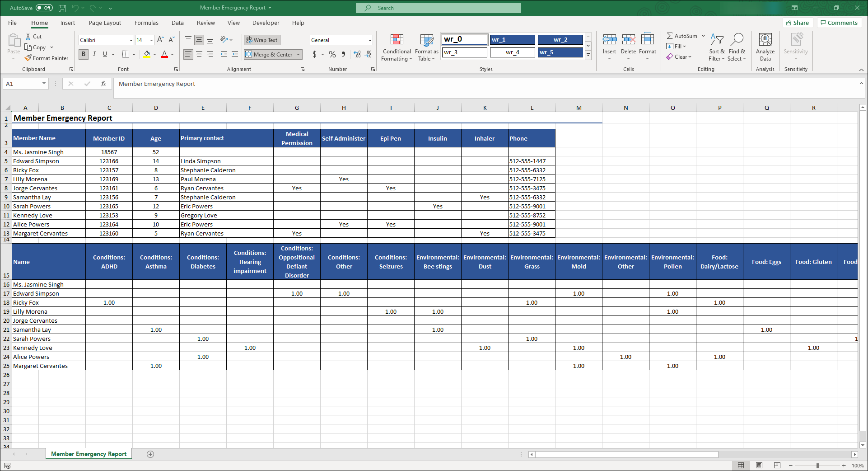Viewport: 868px width, 471px height.
Task: Switch to Normal view in status bar
Action: click(741, 466)
